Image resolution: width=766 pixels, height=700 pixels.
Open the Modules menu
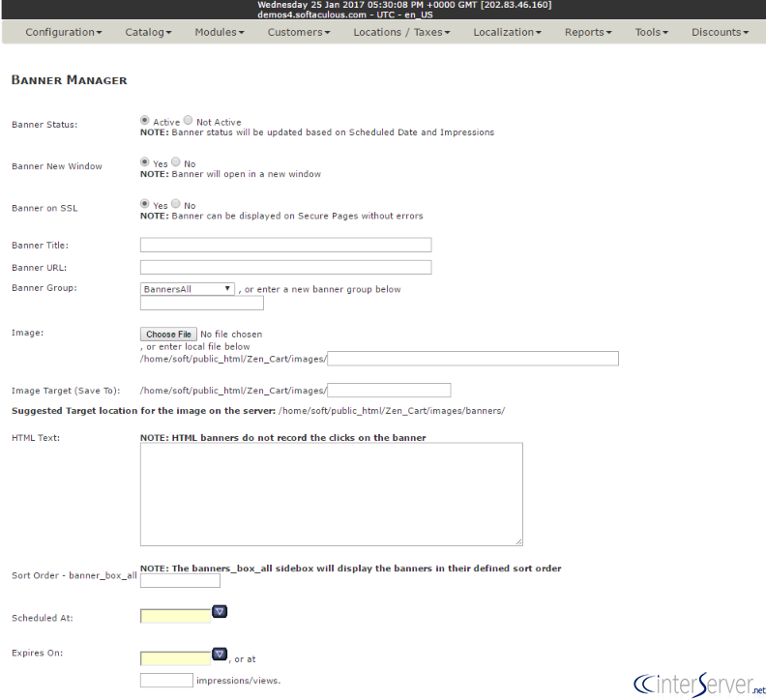(220, 32)
